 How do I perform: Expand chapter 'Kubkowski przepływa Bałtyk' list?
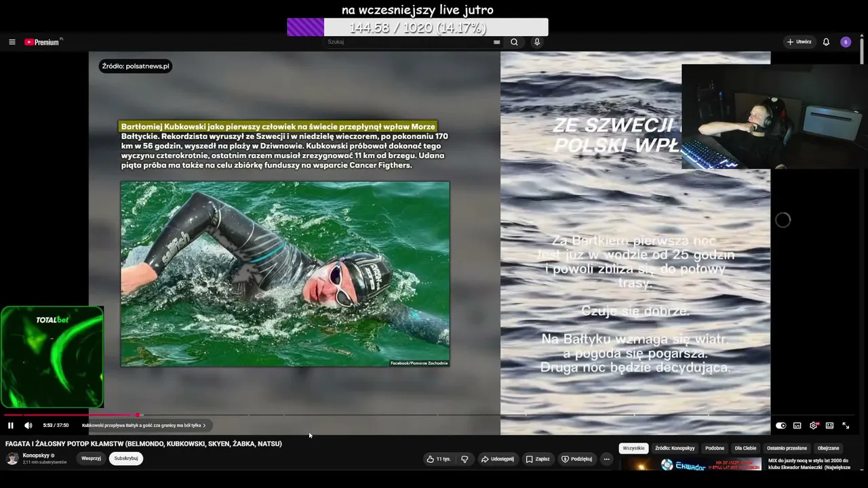tap(144, 426)
